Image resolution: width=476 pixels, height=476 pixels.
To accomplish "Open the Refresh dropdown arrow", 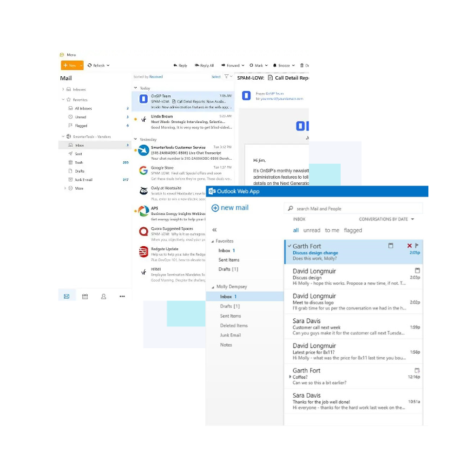I will click(x=108, y=65).
